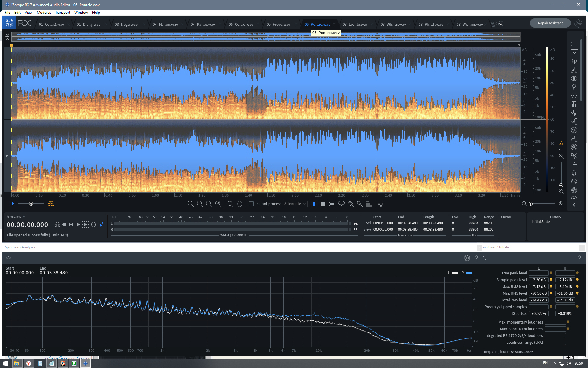The height and width of the screenshot is (368, 588).
Task: Open the Modules menu
Action: (x=43, y=13)
